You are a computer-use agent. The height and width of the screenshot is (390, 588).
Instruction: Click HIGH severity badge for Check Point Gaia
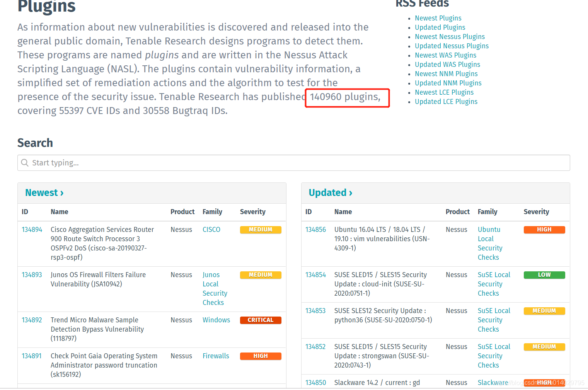coord(261,356)
